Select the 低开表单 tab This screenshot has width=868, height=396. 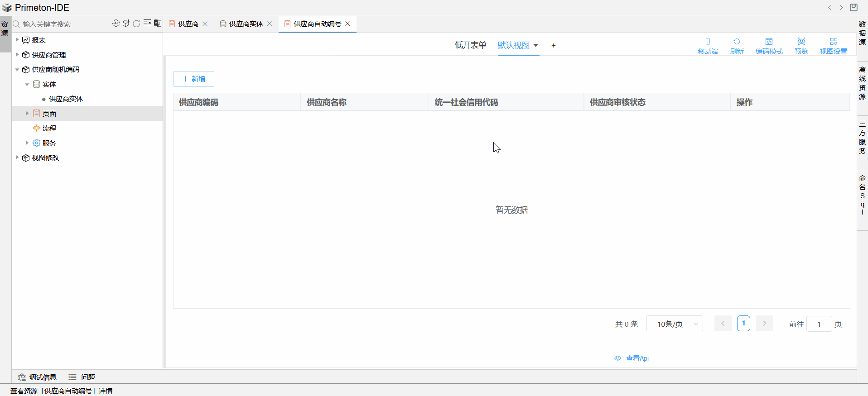[x=470, y=45]
